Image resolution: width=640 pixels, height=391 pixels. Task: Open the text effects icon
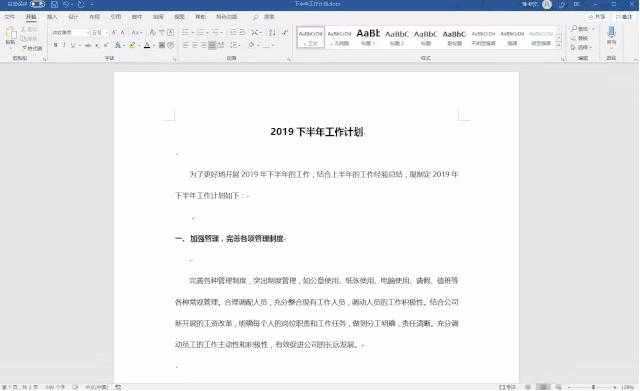(x=118, y=45)
